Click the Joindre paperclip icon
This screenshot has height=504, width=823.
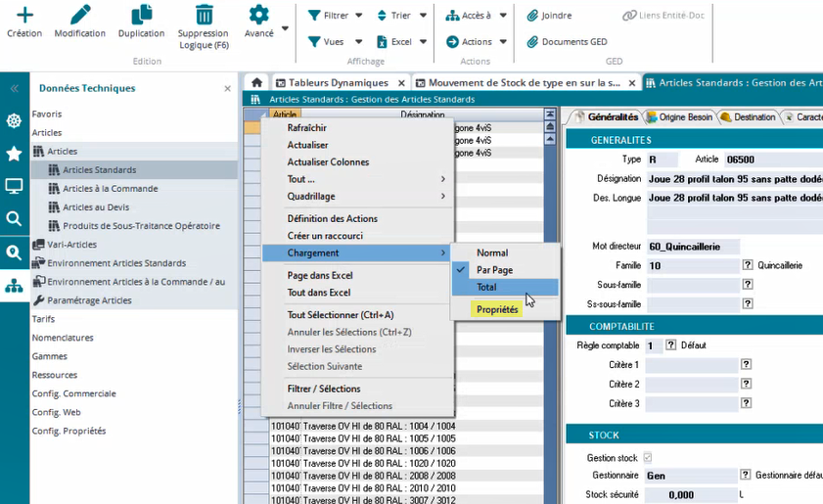533,16
